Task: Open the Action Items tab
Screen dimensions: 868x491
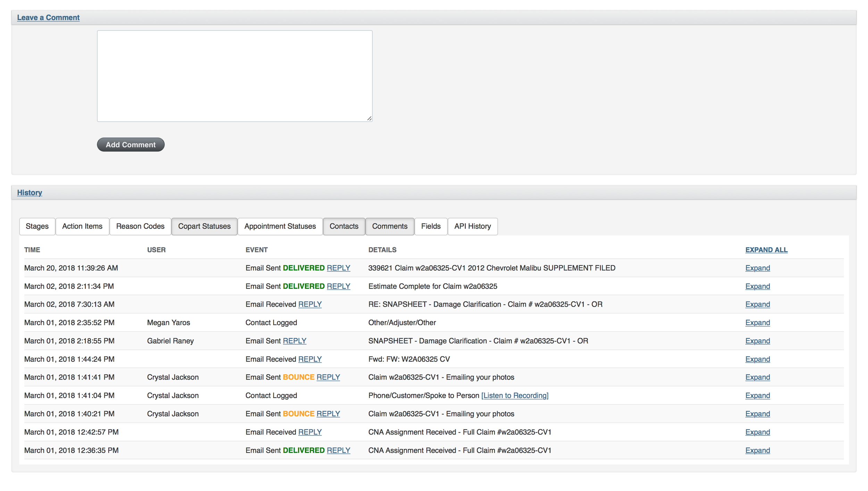Action: (x=82, y=226)
